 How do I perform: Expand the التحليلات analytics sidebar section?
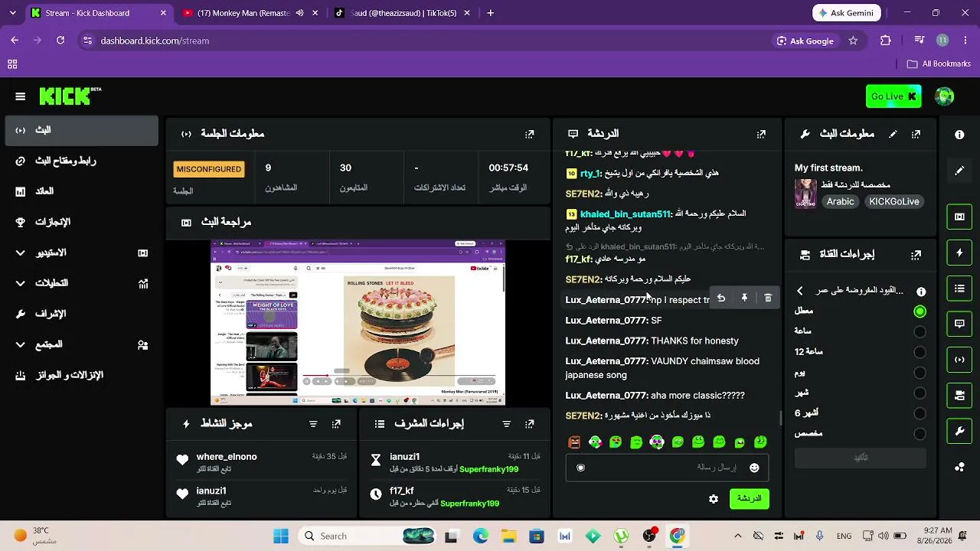(81, 283)
